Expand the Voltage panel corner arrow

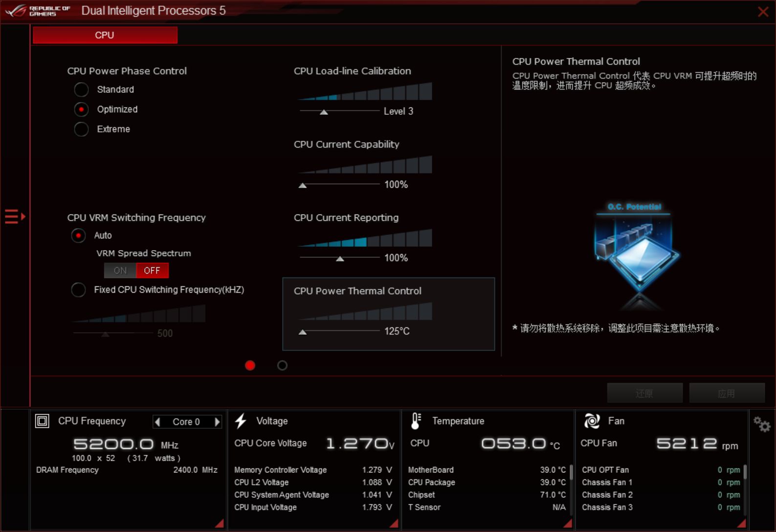[394, 523]
